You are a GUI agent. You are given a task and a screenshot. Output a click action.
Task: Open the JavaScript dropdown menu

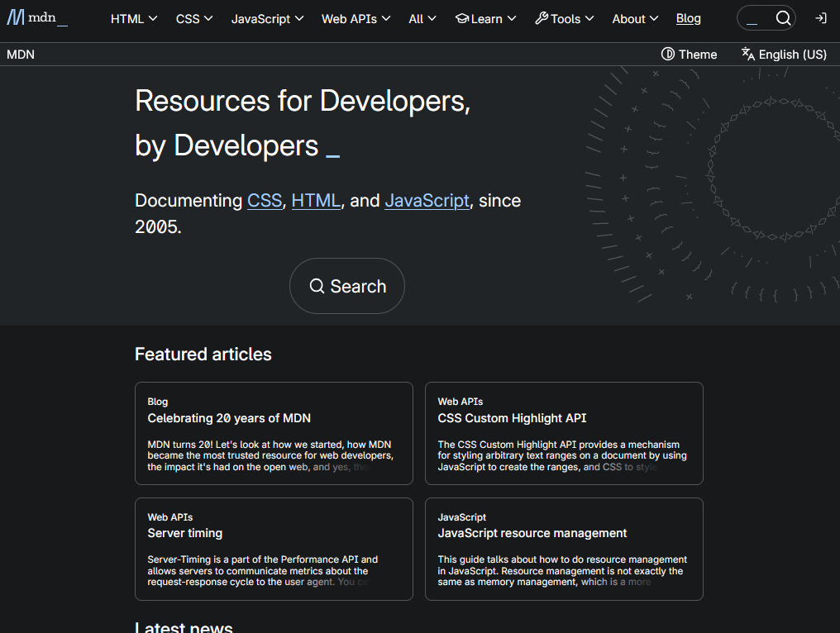(267, 18)
